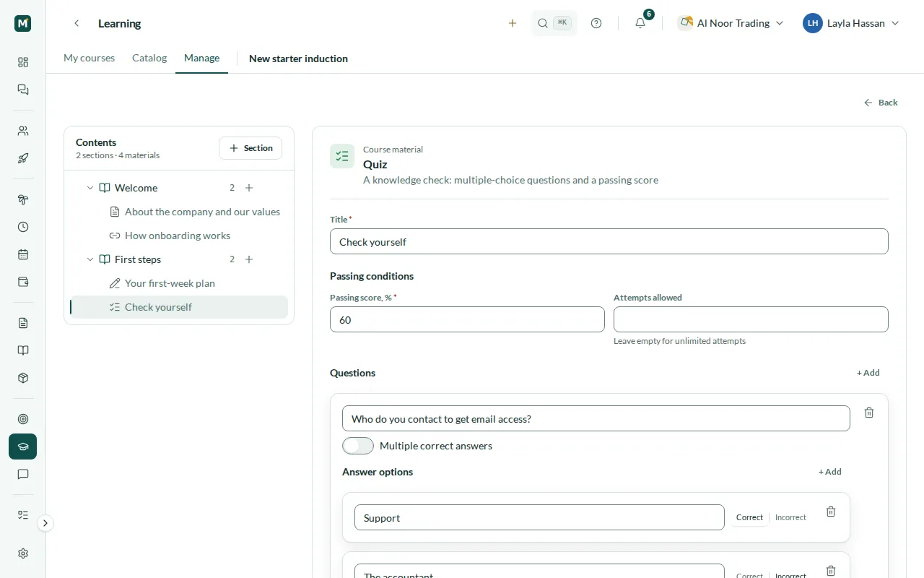Mark Support answer as Correct
Viewport: 924px width, 578px height.
[749, 517]
